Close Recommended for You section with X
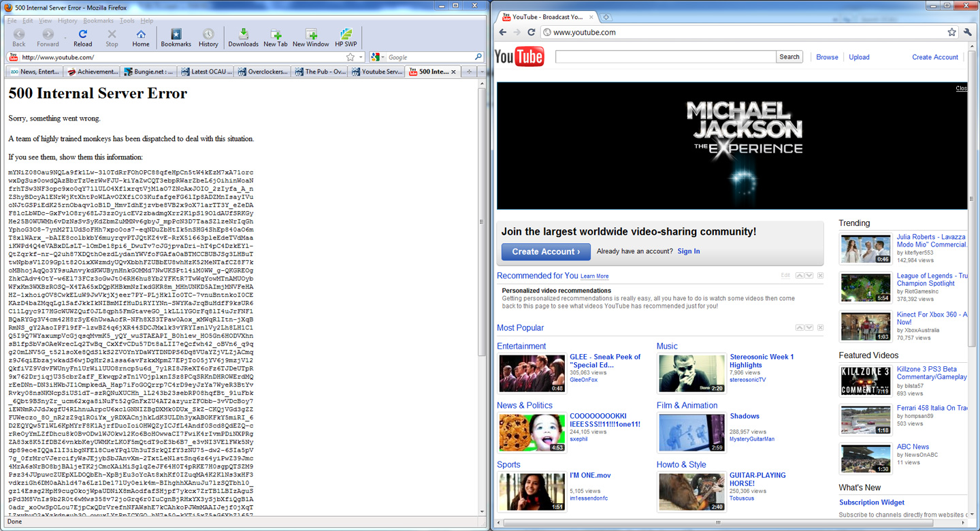Image resolution: width=980 pixels, height=531 pixels. click(x=820, y=276)
